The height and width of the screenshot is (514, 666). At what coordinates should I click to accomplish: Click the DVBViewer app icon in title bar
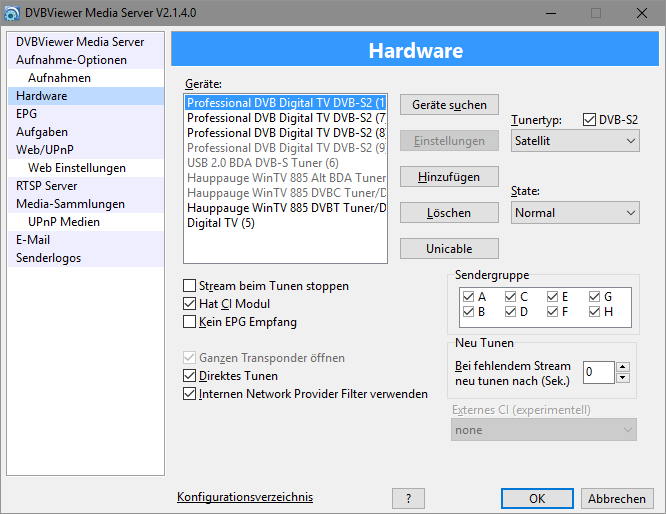click(x=11, y=13)
